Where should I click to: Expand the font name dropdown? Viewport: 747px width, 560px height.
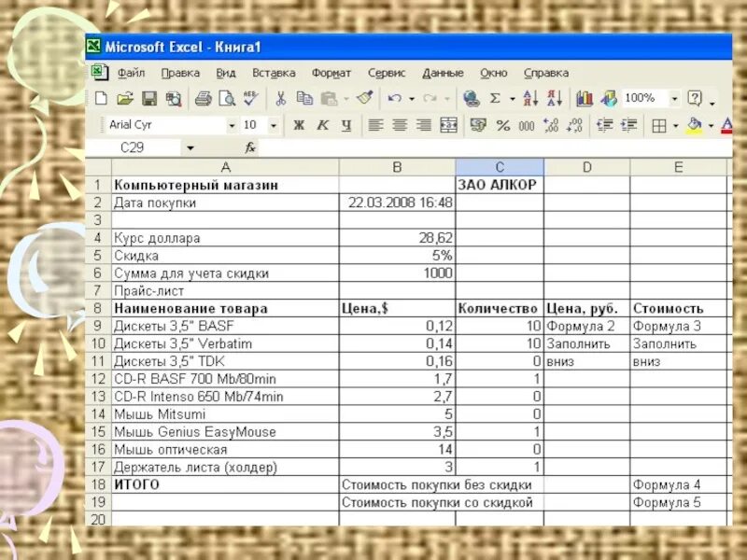click(x=232, y=126)
